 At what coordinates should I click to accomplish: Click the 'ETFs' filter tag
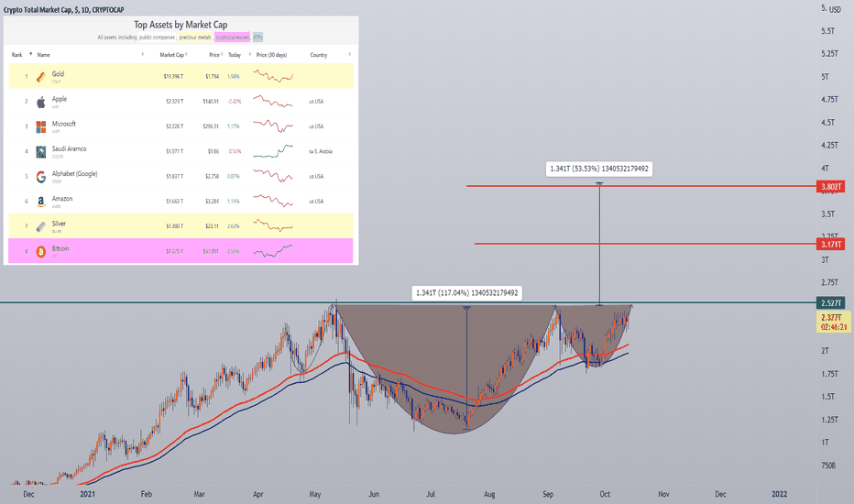click(x=257, y=38)
